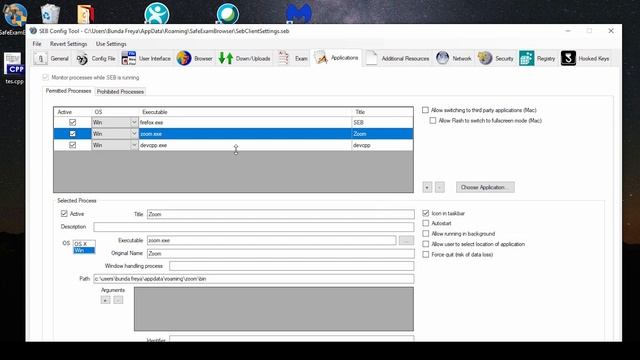
Task: Select the SEB title cell
Action: [382, 122]
